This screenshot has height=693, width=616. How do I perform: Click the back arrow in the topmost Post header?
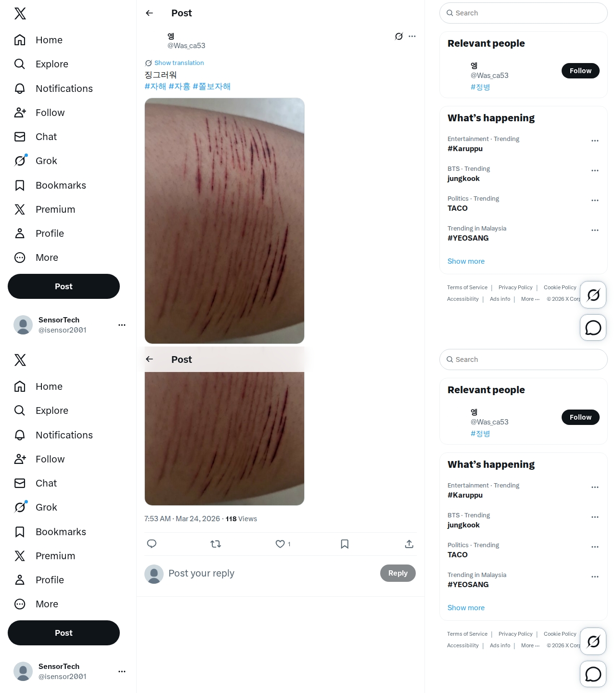tap(149, 13)
